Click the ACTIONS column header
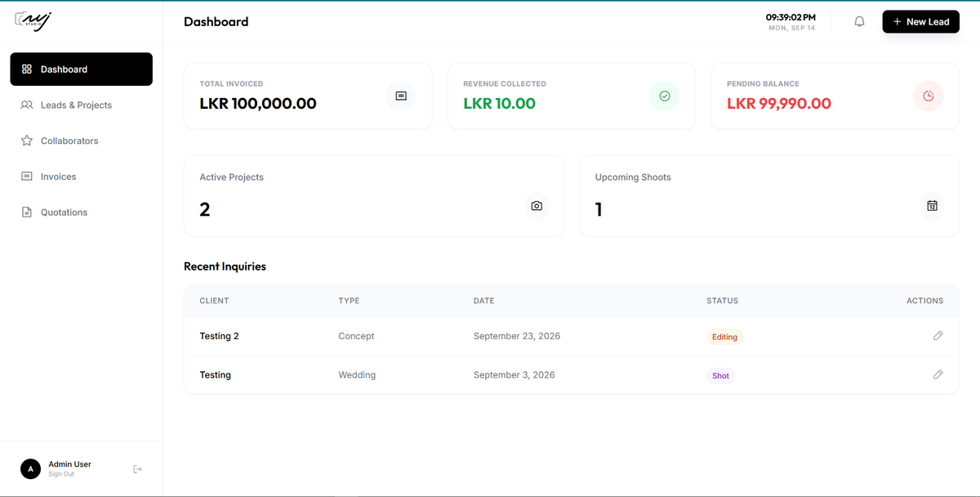The height and width of the screenshot is (497, 980). [924, 301]
